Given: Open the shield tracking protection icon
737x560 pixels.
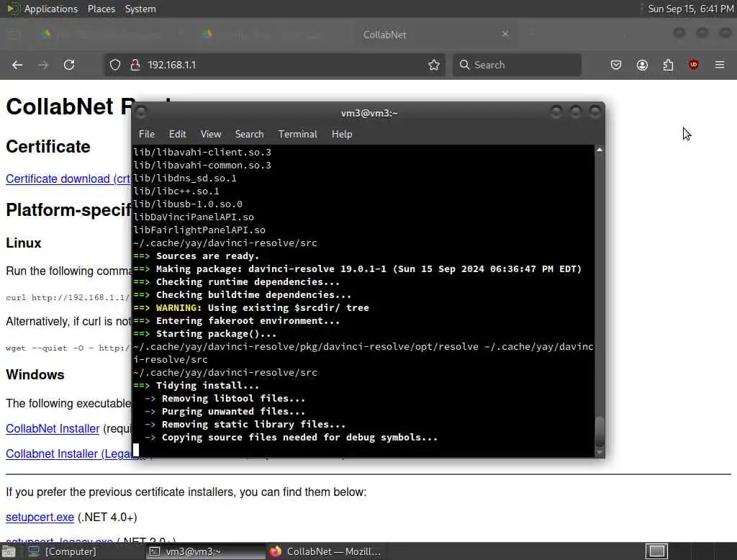Looking at the screenshot, I should click(115, 65).
